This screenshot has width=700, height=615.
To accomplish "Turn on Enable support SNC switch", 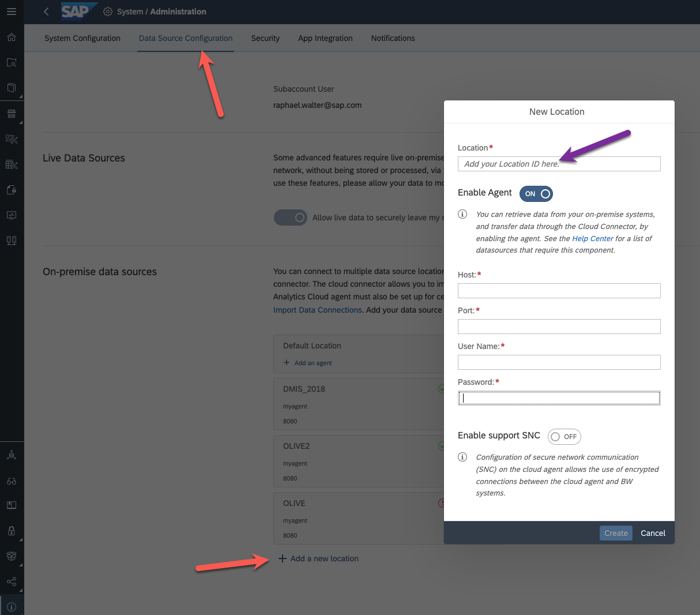I will click(564, 437).
